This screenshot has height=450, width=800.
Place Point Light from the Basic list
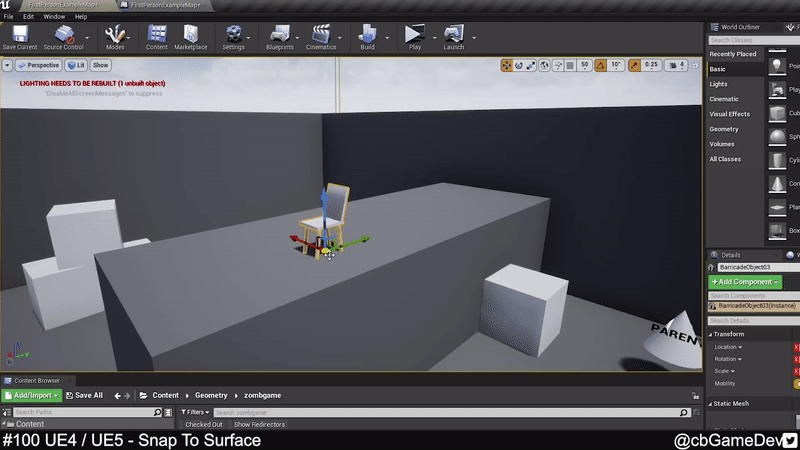[x=777, y=66]
